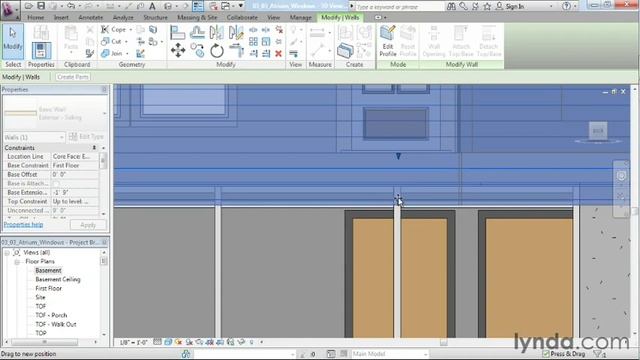The width and height of the screenshot is (640, 360).
Task: Click the Base Constraint First Floor value
Action: (x=75, y=165)
